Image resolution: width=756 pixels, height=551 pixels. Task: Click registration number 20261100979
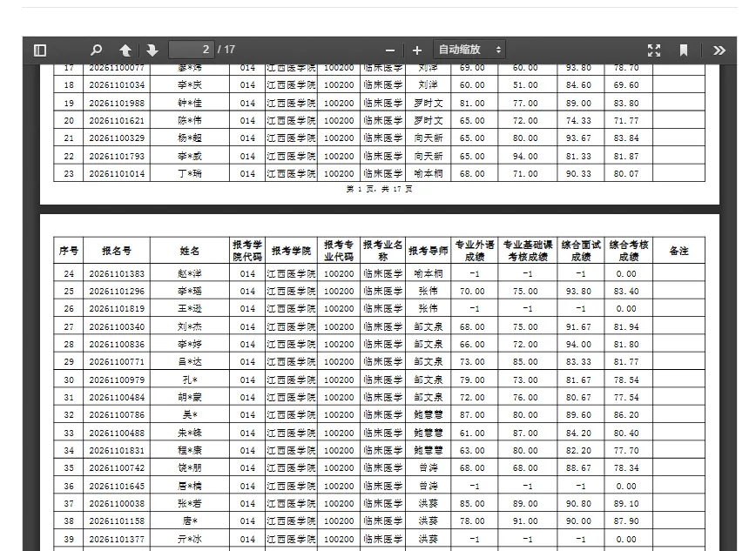pos(117,380)
